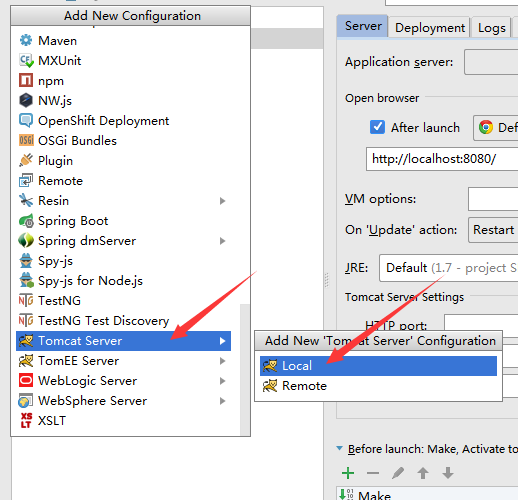This screenshot has height=500, width=518.
Task: Expand the TomEE Server submenu arrow
Action: [x=223, y=361]
